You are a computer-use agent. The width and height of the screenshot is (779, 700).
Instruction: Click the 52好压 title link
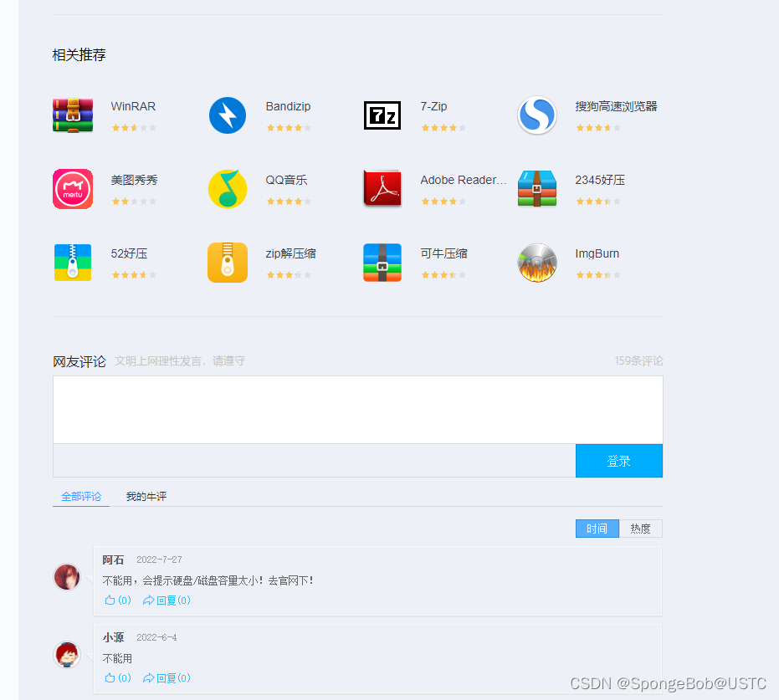click(129, 253)
